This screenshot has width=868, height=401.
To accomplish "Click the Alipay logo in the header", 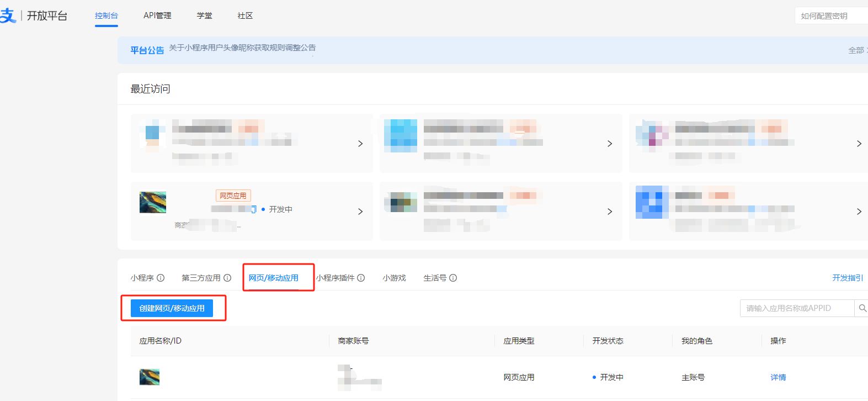I will pos(8,15).
